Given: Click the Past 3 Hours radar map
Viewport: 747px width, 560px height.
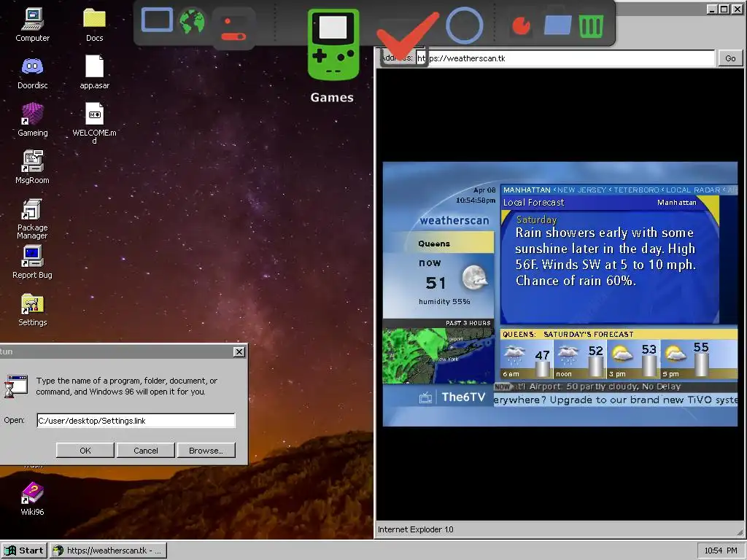Looking at the screenshot, I should coord(438,356).
